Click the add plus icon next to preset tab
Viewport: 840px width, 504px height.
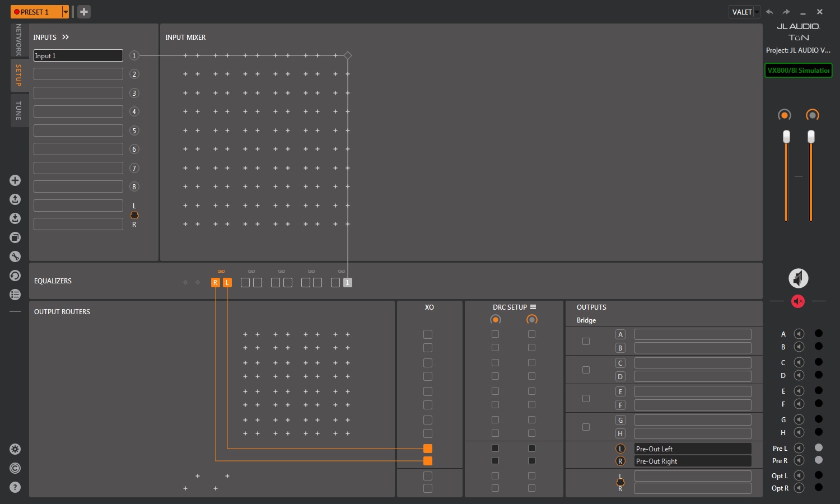click(84, 12)
